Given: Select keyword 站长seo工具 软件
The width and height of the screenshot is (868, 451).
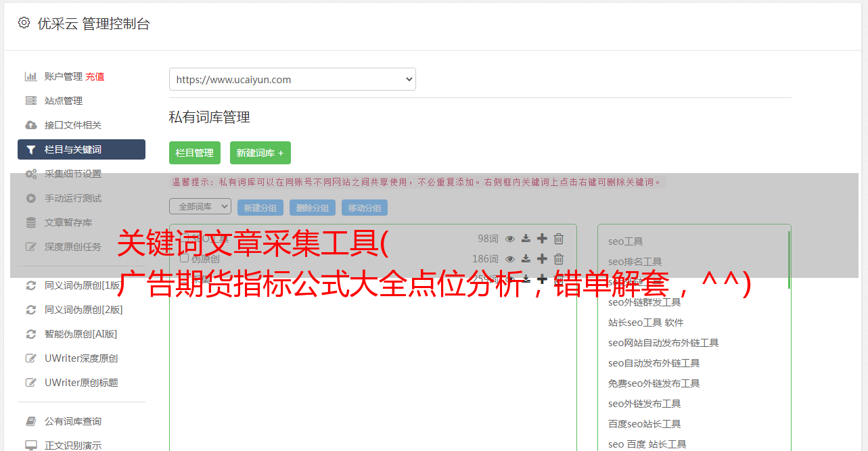Looking at the screenshot, I should [x=646, y=323].
